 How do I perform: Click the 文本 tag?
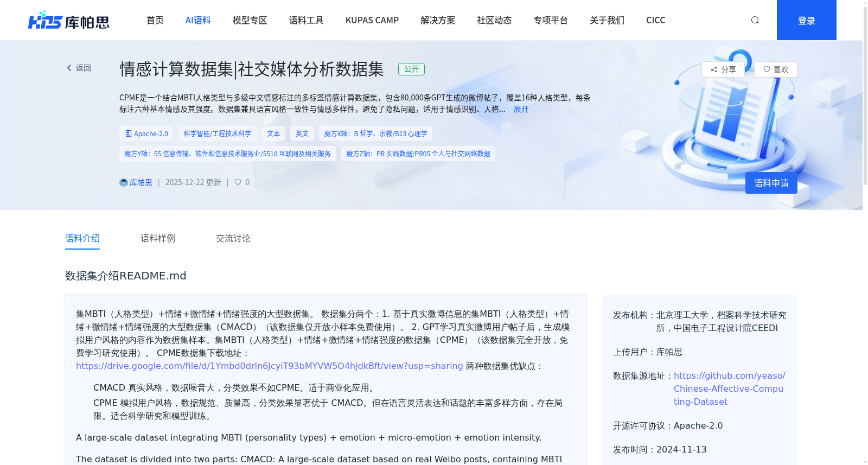[x=274, y=133]
